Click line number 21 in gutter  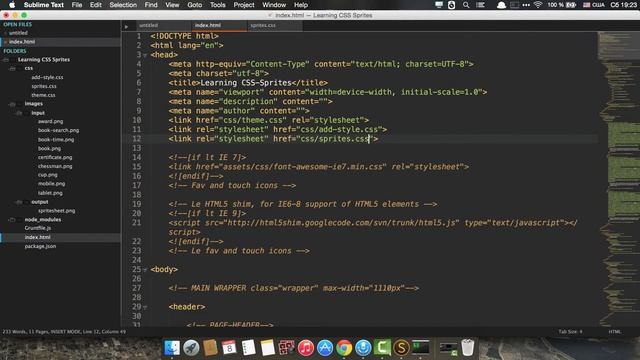click(136, 223)
